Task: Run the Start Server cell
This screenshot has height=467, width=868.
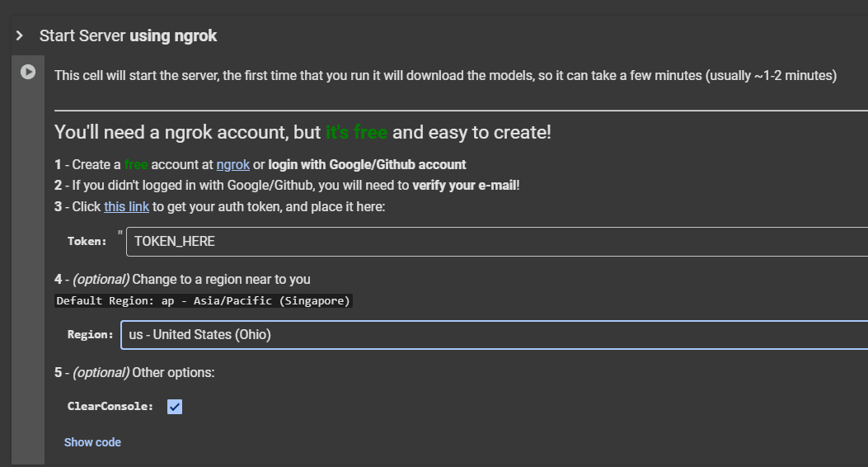Action: point(28,72)
